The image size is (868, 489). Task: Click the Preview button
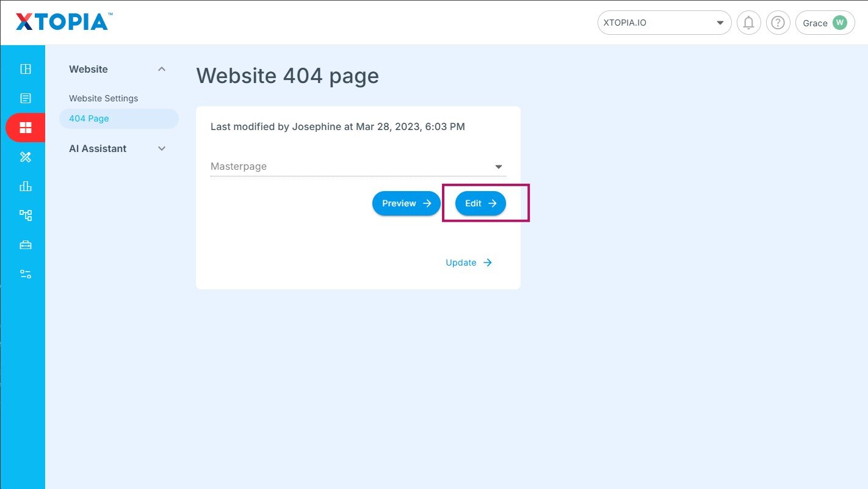tap(406, 203)
